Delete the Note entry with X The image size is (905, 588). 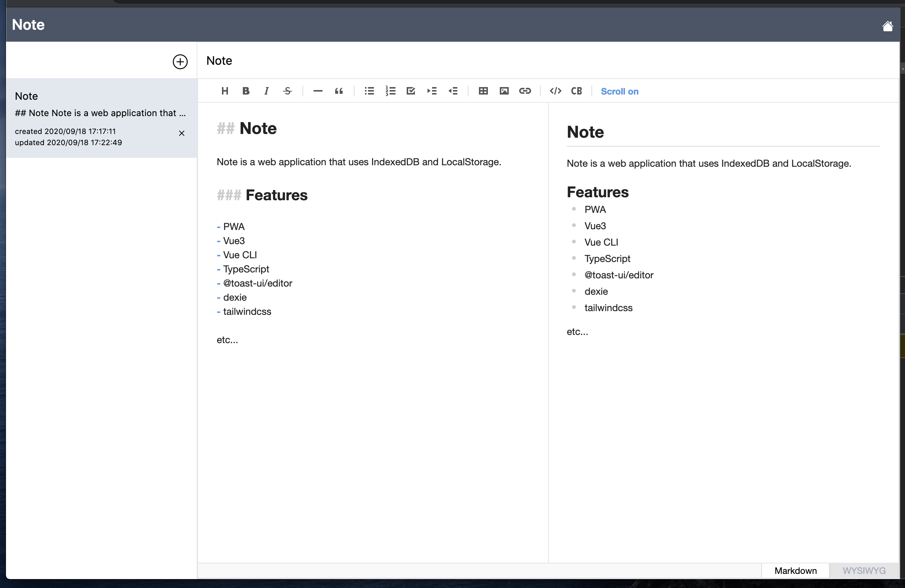(182, 133)
